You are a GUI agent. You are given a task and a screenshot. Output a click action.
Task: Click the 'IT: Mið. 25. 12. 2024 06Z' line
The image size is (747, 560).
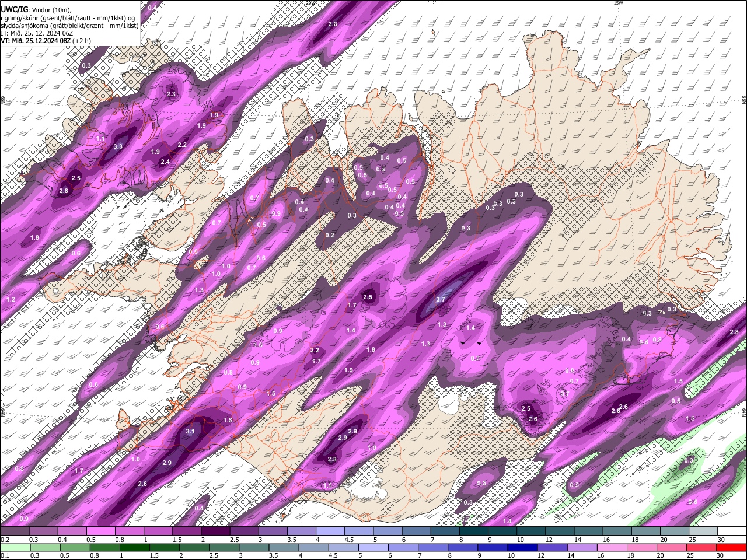click(x=37, y=33)
